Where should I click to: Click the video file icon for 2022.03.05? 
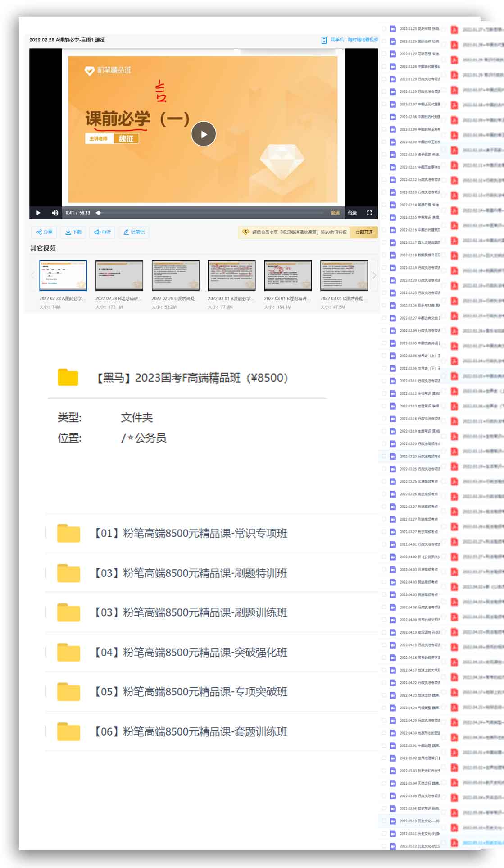pos(393,343)
